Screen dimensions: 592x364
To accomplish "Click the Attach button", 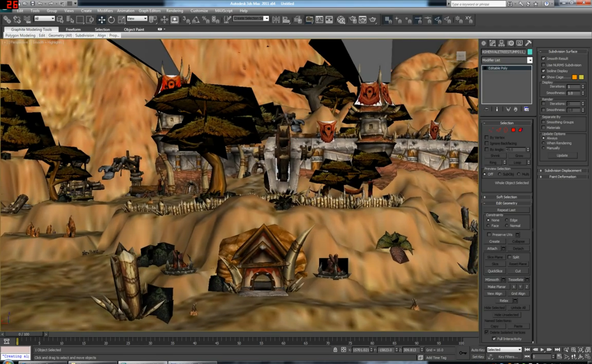I will [x=492, y=248].
